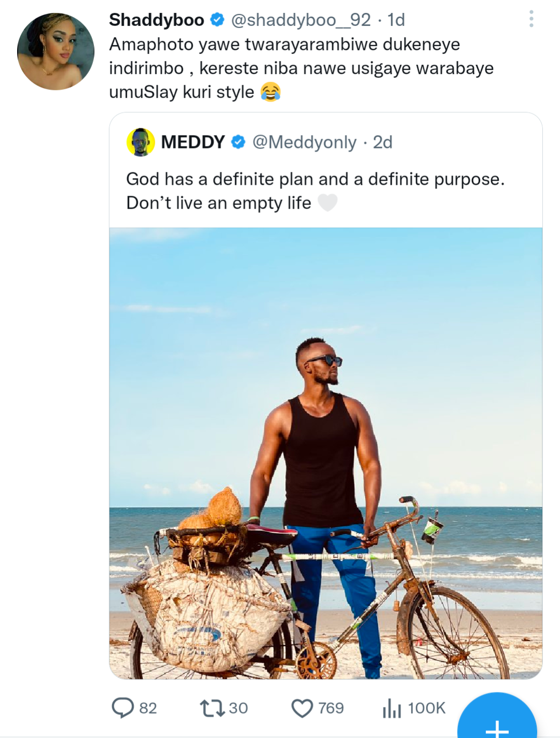The height and width of the screenshot is (738, 560).
Task: Open the three-dot more options menu
Action: coord(531,19)
